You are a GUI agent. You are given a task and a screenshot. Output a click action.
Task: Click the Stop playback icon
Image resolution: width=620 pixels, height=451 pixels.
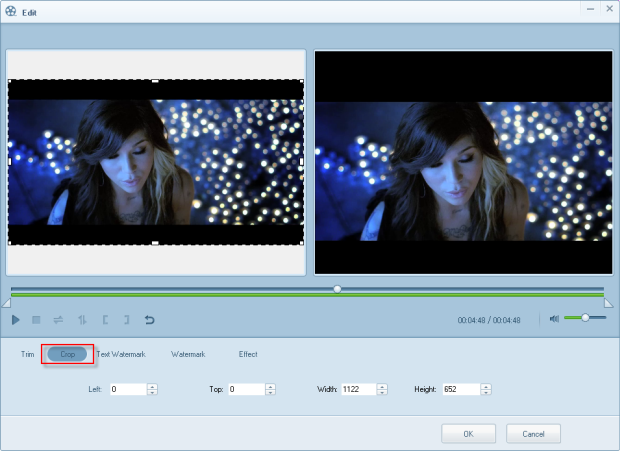(36, 320)
